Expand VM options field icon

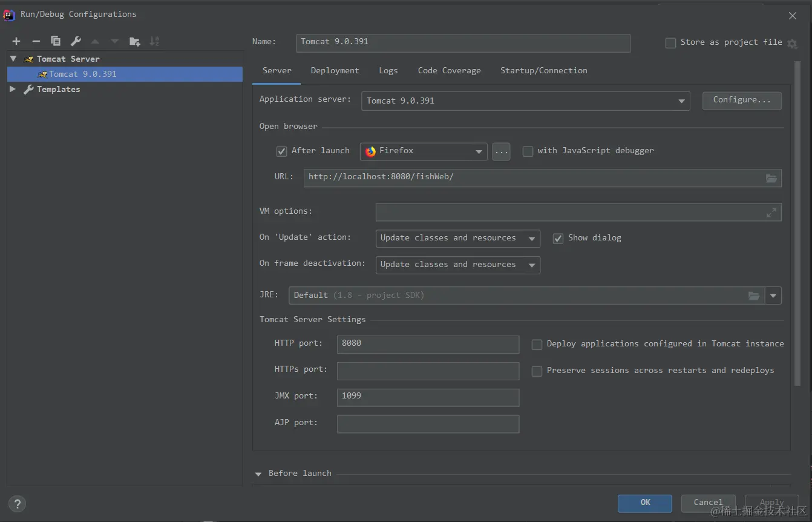pyautogui.click(x=771, y=213)
